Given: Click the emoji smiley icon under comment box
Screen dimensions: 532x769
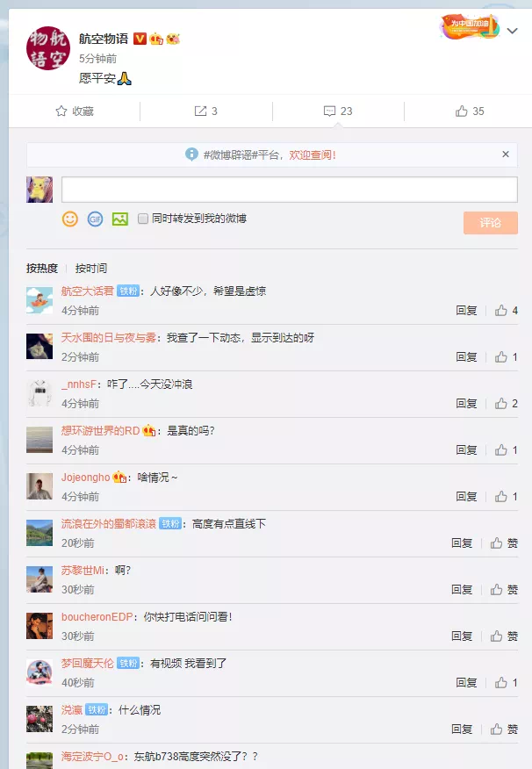Looking at the screenshot, I should coord(69,219).
